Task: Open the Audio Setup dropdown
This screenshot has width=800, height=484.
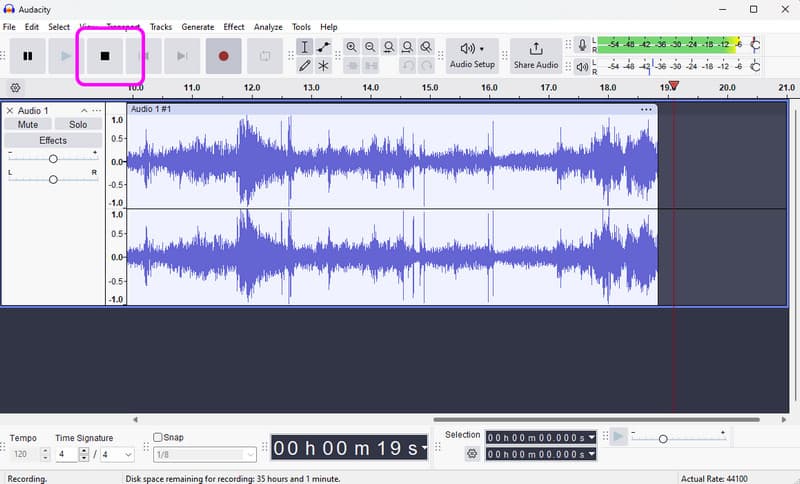Action: tap(472, 56)
